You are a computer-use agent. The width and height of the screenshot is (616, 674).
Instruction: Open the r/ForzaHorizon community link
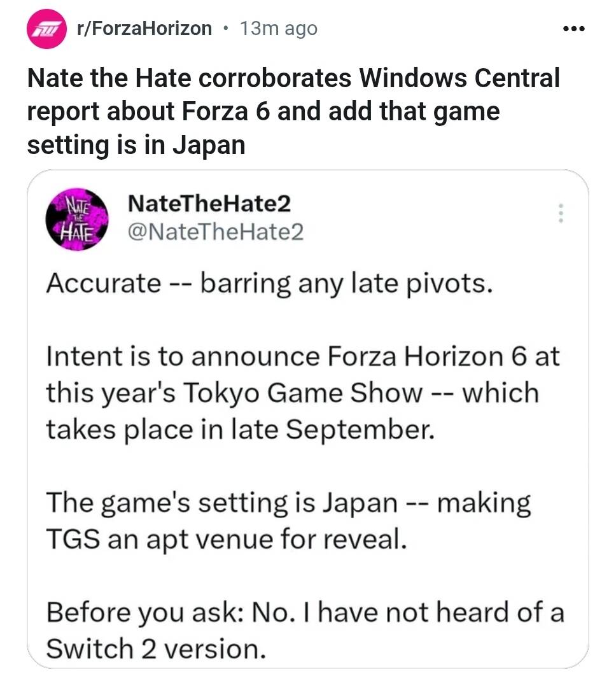(143, 29)
